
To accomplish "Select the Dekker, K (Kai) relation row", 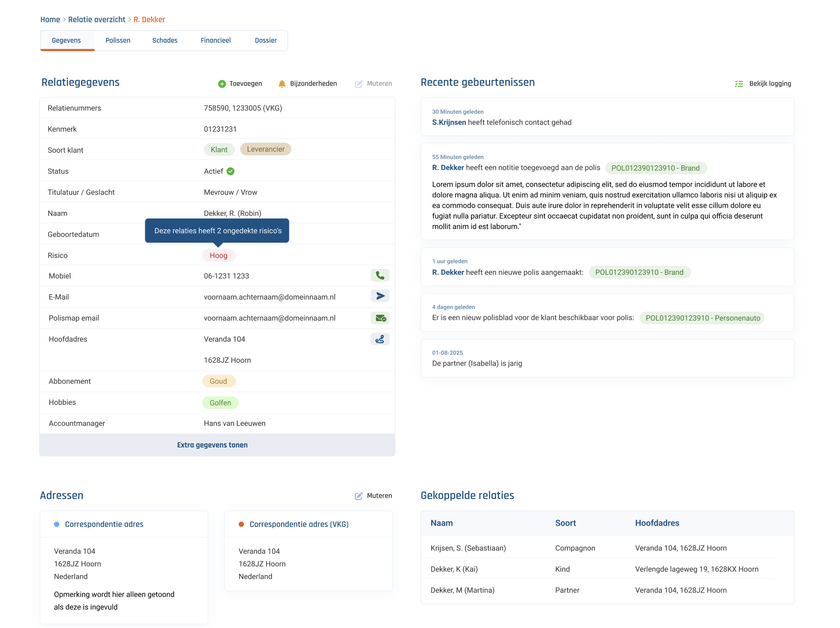I will (x=454, y=569).
